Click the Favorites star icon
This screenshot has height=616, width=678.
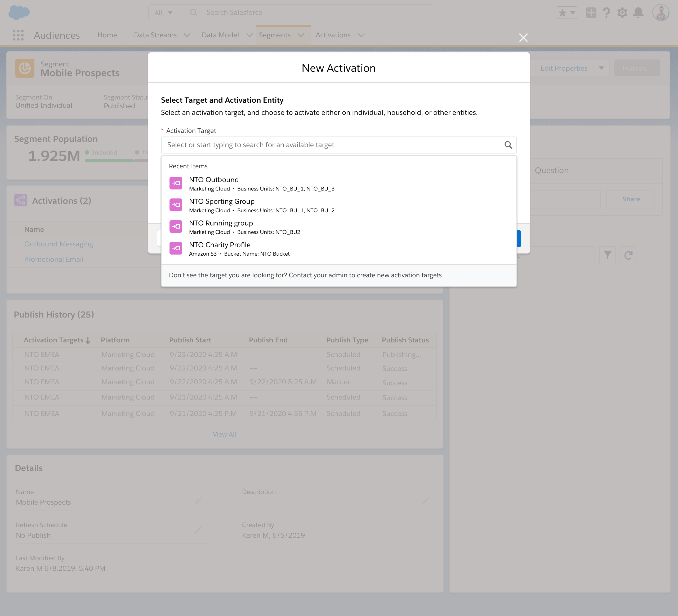click(562, 13)
